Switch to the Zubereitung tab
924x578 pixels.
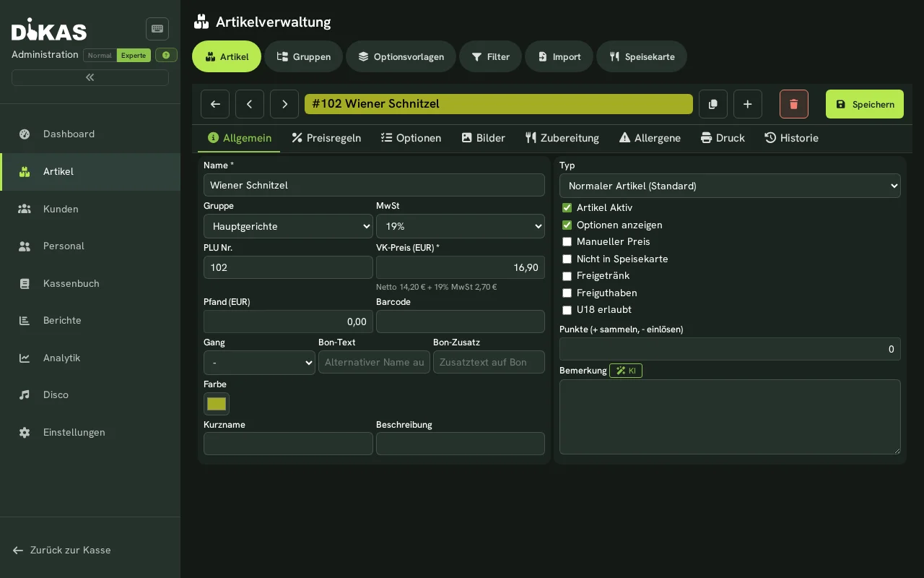(562, 138)
